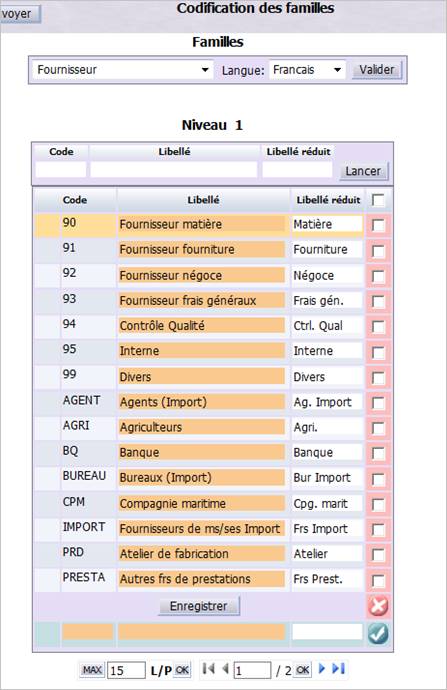Click the Valider button
This screenshot has width=447, height=690.
pyautogui.click(x=377, y=70)
